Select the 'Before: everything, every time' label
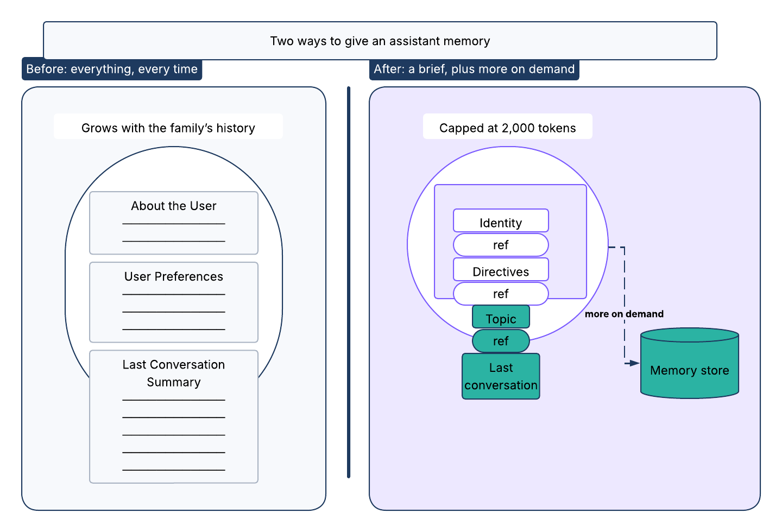Viewport: 782px width, 532px height. pos(112,69)
